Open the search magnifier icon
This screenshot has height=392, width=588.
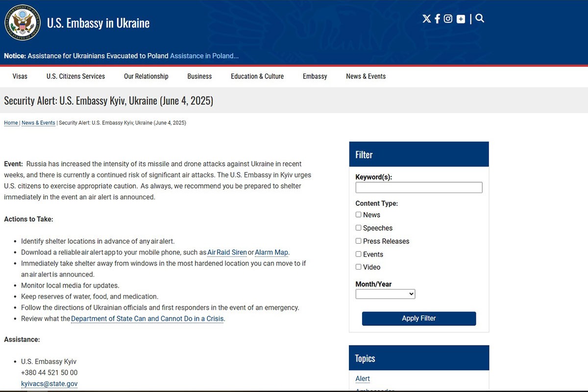(x=480, y=19)
